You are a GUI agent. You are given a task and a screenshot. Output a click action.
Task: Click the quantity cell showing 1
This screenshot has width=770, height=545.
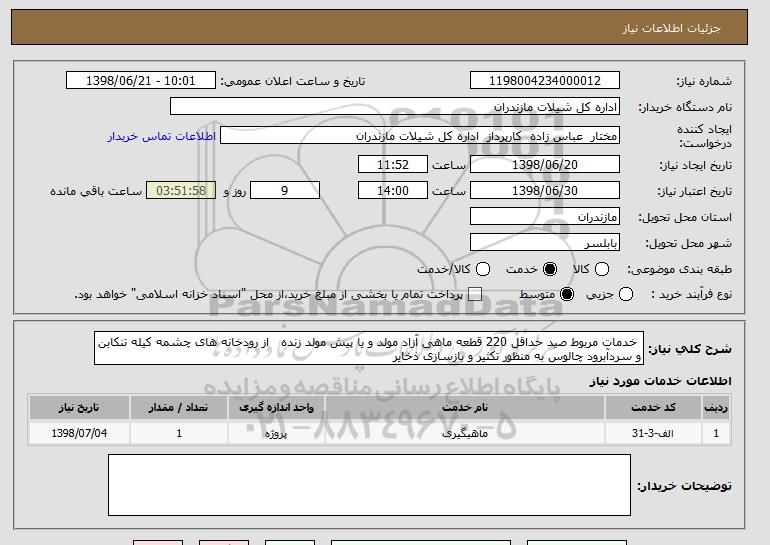tap(179, 433)
